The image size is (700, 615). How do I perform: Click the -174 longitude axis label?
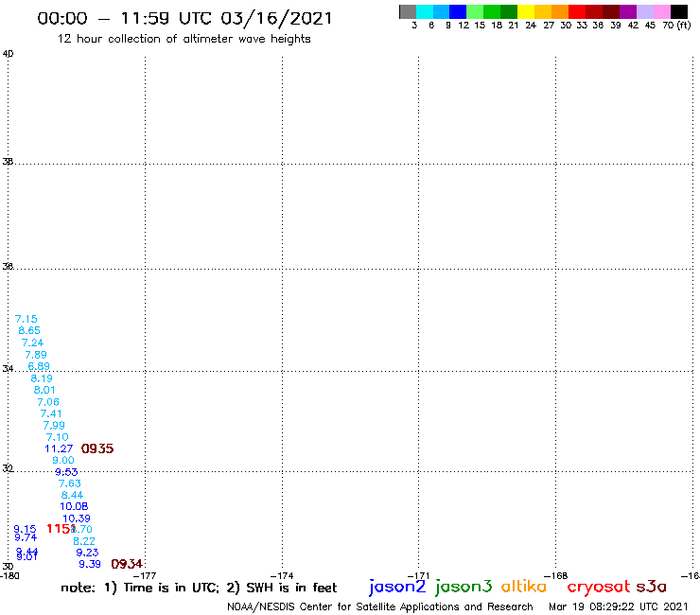pos(282,576)
